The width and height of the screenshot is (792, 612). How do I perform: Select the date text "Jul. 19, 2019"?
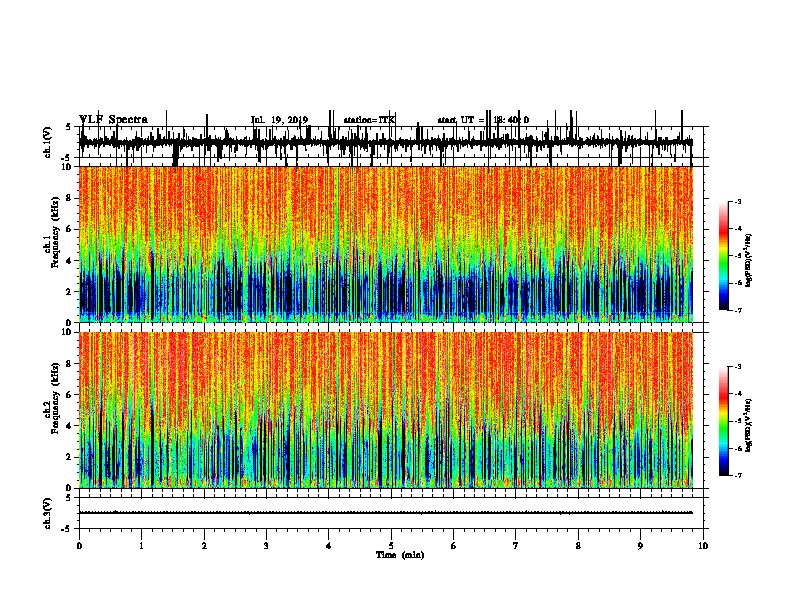279,120
